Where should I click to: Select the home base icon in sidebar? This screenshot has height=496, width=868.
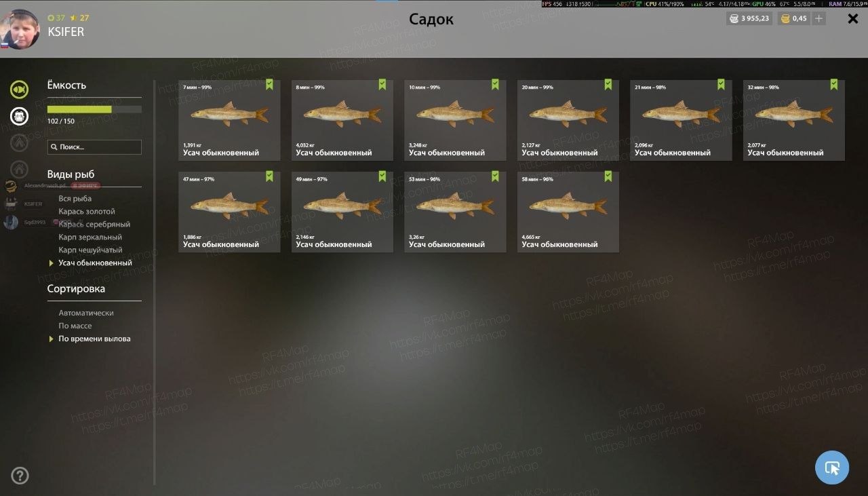(19, 168)
